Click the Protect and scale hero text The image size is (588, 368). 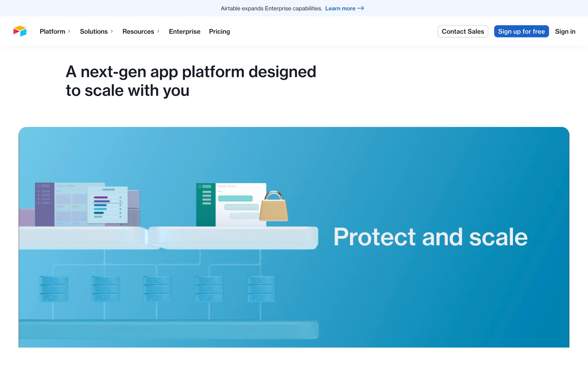(x=430, y=237)
